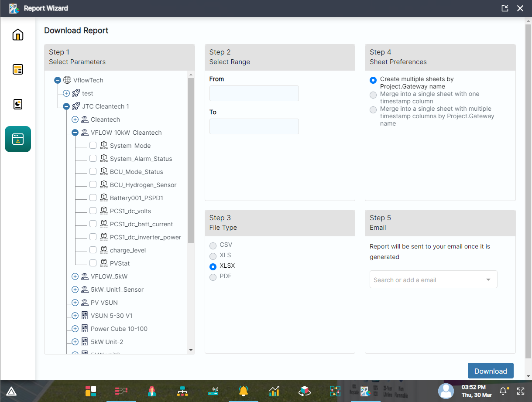Tick the charge_level checkbox
The width and height of the screenshot is (532, 402).
click(x=93, y=250)
